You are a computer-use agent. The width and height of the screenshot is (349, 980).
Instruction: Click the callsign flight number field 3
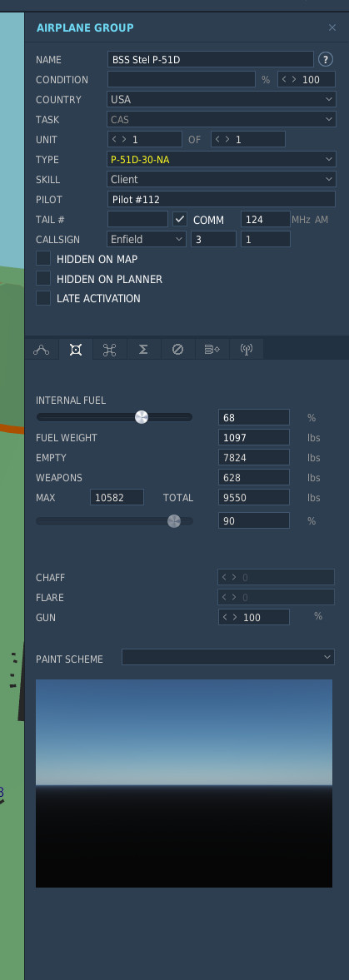213,239
